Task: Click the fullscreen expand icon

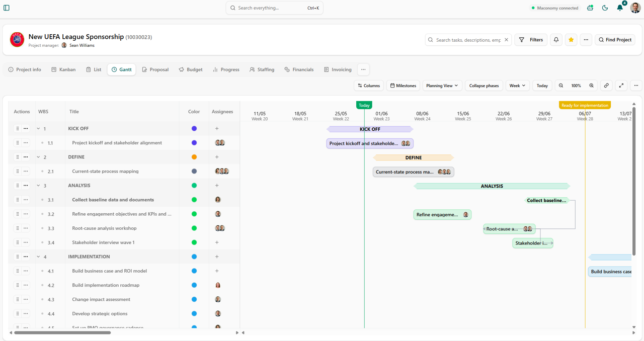Action: [621, 86]
